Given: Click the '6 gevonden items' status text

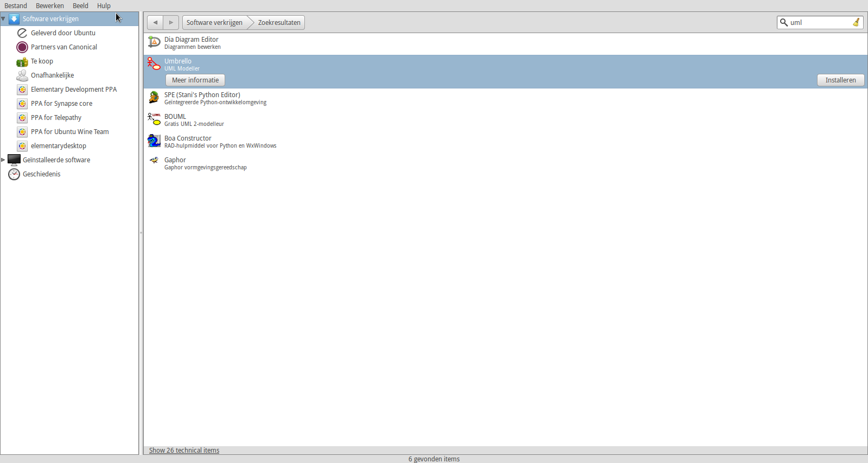Looking at the screenshot, I should [x=434, y=459].
